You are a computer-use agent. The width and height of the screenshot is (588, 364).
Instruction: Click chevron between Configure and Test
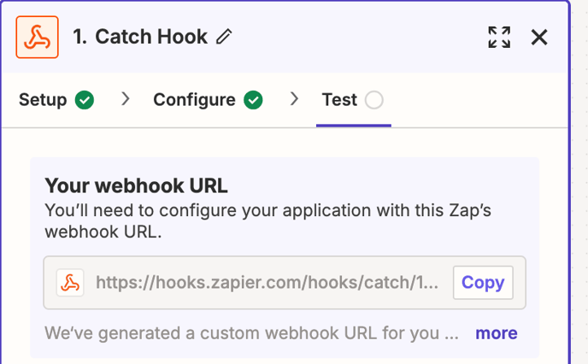pos(294,99)
